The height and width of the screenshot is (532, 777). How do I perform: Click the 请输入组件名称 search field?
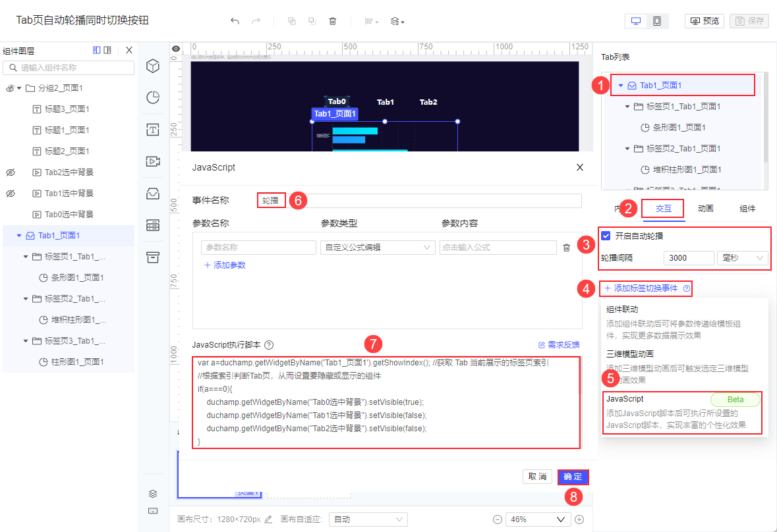pos(69,68)
